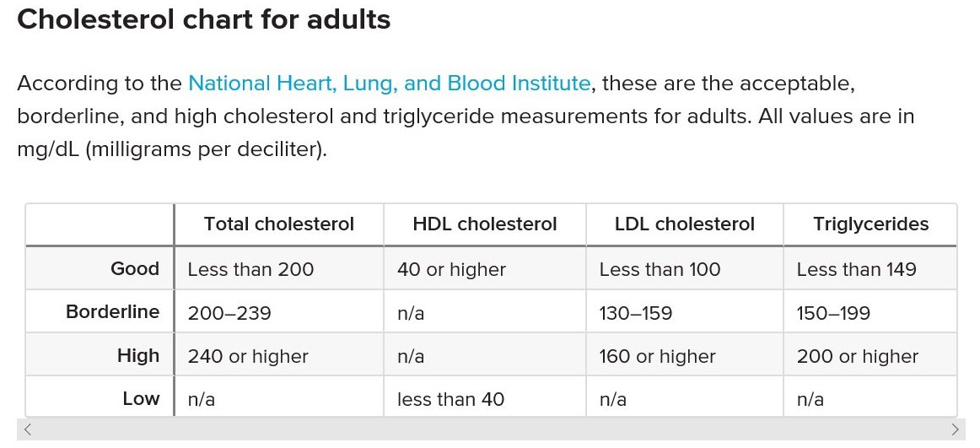Click the left scroll arrow below the table

point(28,429)
